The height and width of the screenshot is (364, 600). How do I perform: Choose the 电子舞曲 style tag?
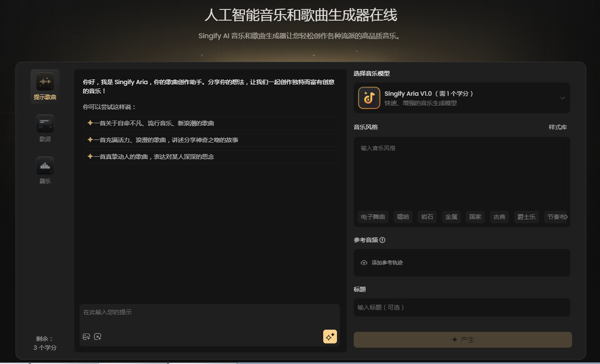click(x=373, y=217)
